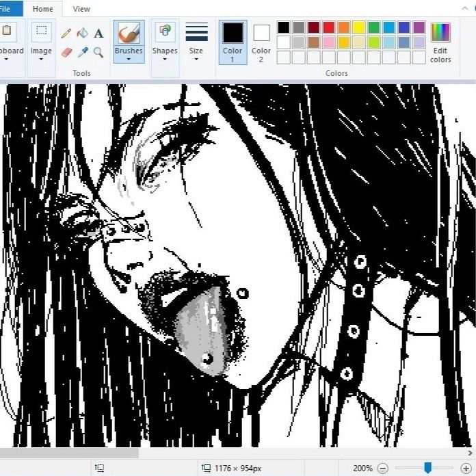Viewport: 476px width, 476px height.
Task: Open the Size line thickness dropdown
Action: pos(196,41)
